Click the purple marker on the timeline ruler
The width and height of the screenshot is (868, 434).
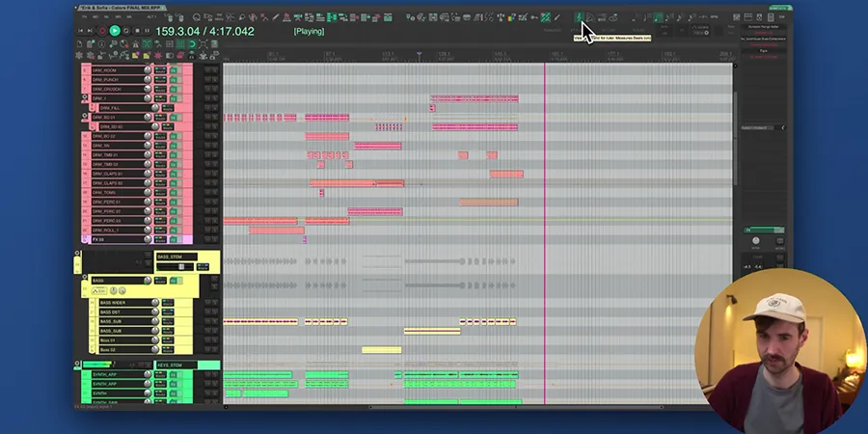tap(420, 54)
